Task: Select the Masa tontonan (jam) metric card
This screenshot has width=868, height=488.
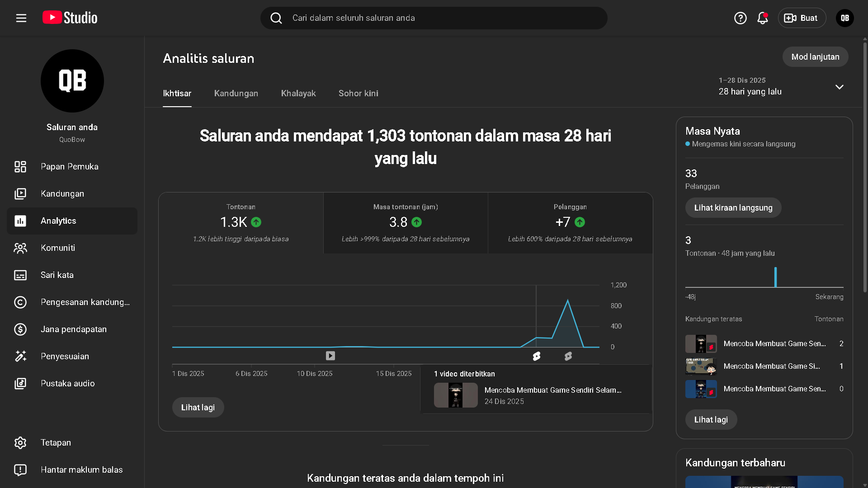Action: pos(406,223)
